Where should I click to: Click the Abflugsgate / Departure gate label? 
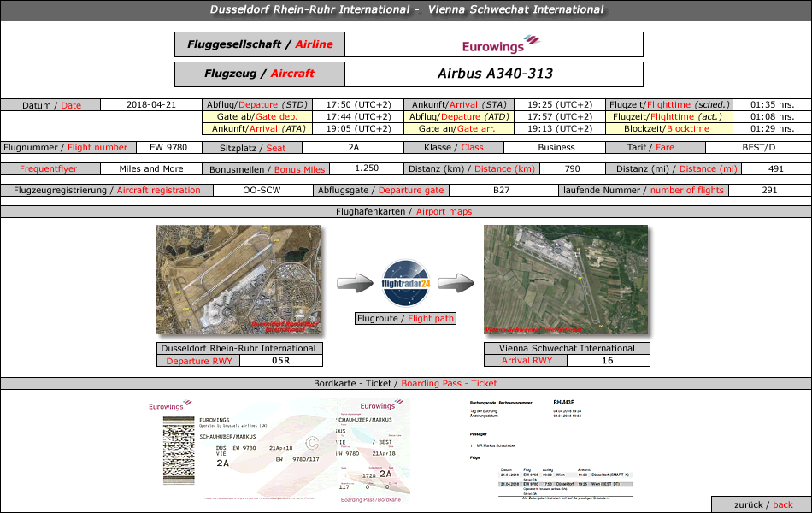click(x=380, y=190)
